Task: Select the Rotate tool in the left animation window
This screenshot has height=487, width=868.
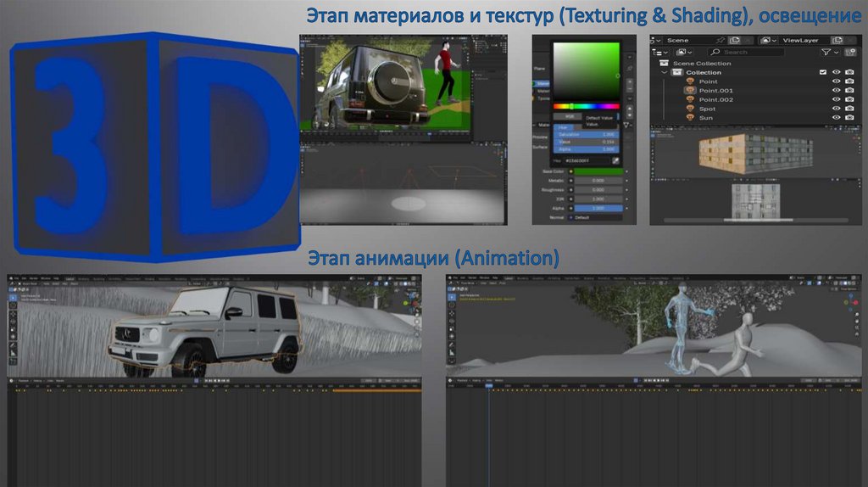Action: pos(14,322)
